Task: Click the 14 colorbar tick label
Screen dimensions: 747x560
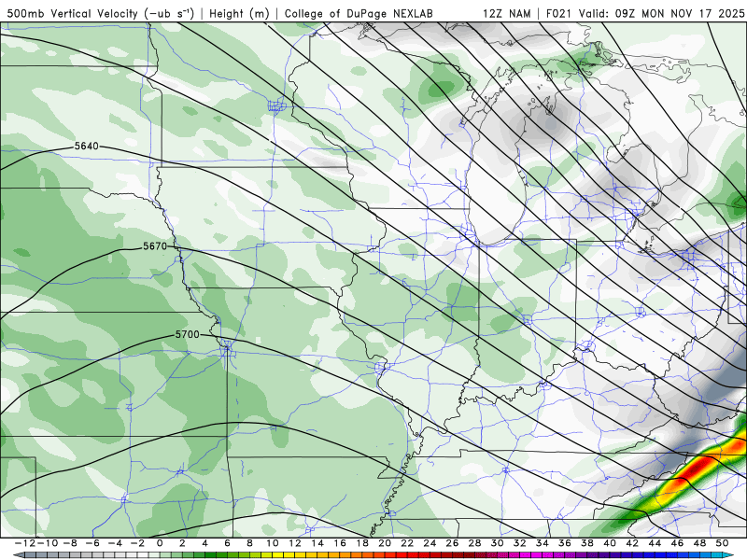Action: [317, 543]
